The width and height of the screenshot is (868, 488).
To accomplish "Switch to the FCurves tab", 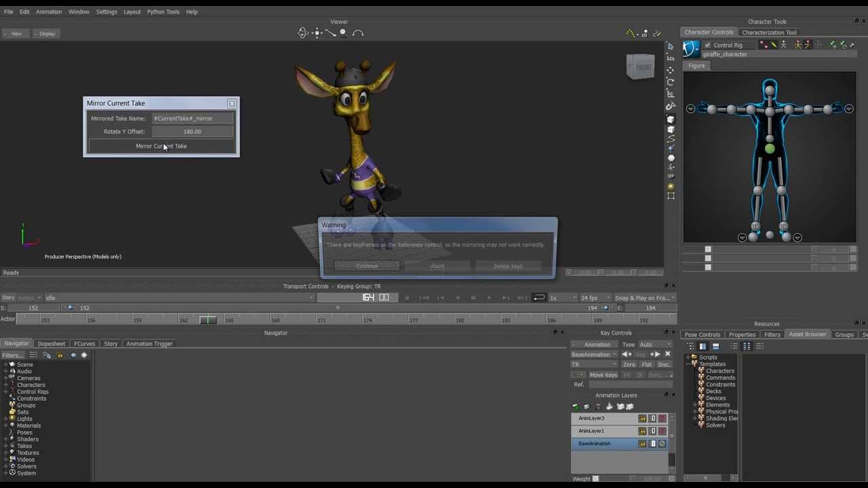I will click(x=84, y=344).
